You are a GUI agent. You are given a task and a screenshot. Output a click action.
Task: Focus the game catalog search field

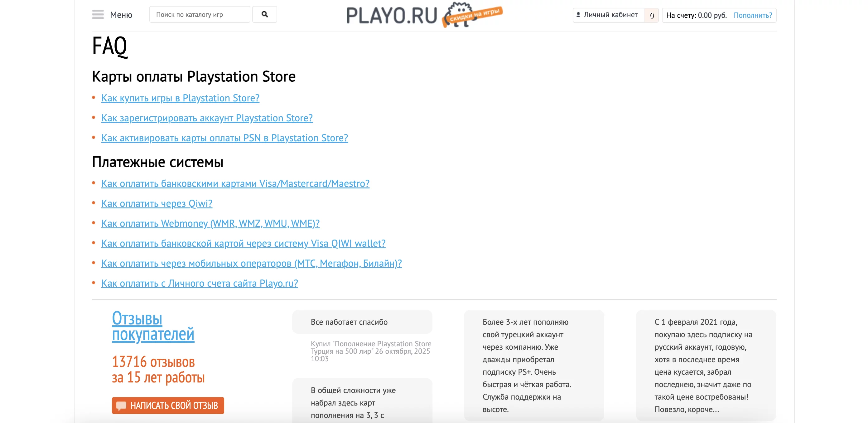coord(200,14)
